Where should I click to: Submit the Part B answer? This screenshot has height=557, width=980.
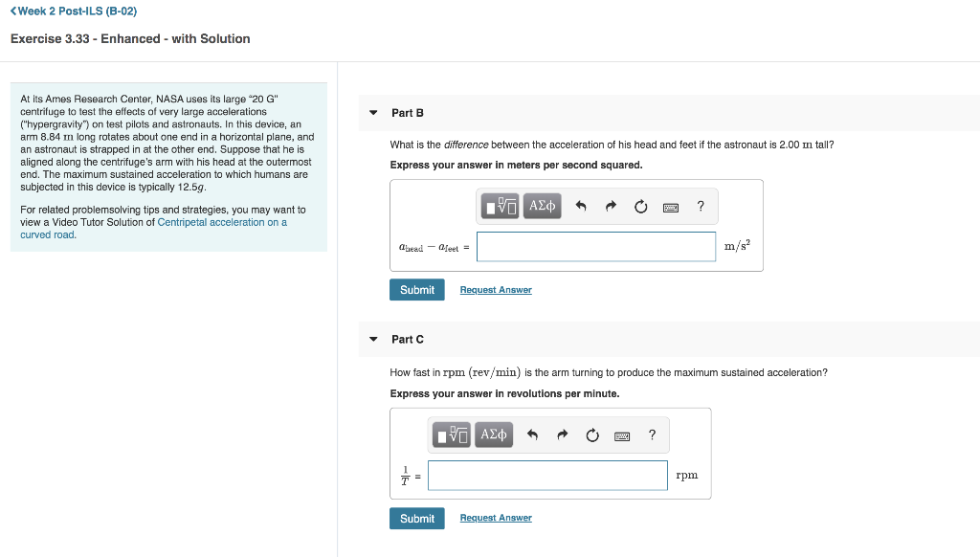[416, 289]
